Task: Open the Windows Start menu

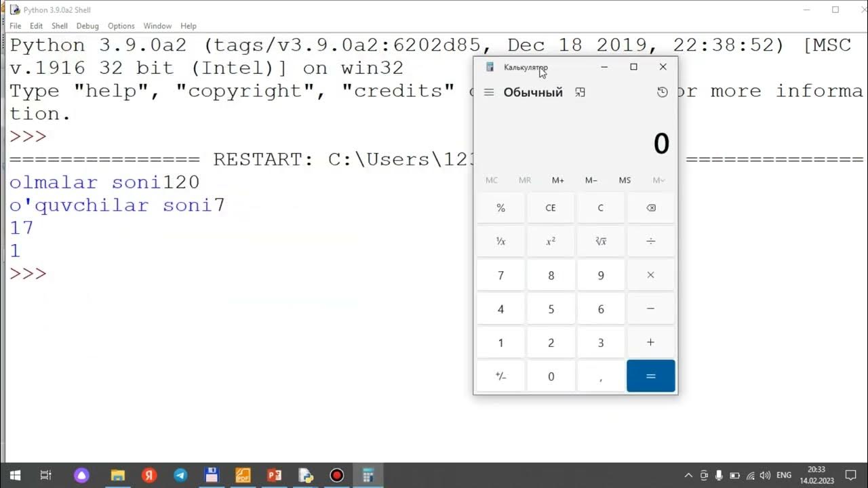Action: click(15, 475)
